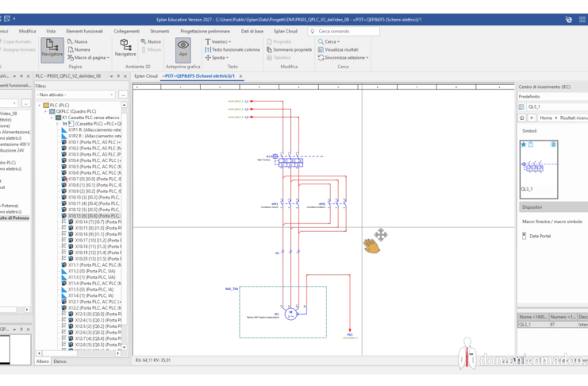Viewport: 588px width, 386px height.
Task: Click the motor M symbol in schematic
Action: coord(290,314)
